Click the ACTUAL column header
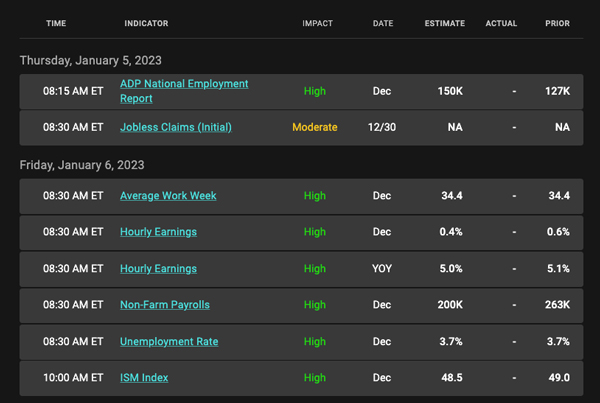The height and width of the screenshot is (403, 600). (502, 23)
